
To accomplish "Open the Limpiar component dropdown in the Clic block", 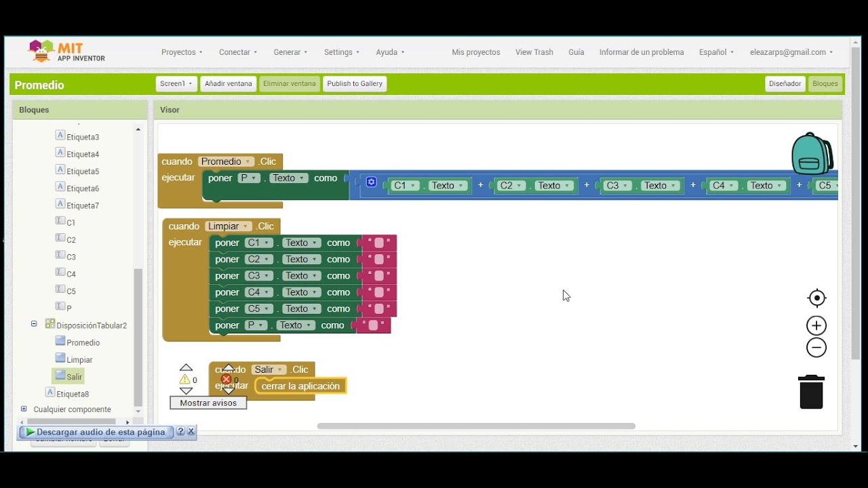I will (x=229, y=226).
